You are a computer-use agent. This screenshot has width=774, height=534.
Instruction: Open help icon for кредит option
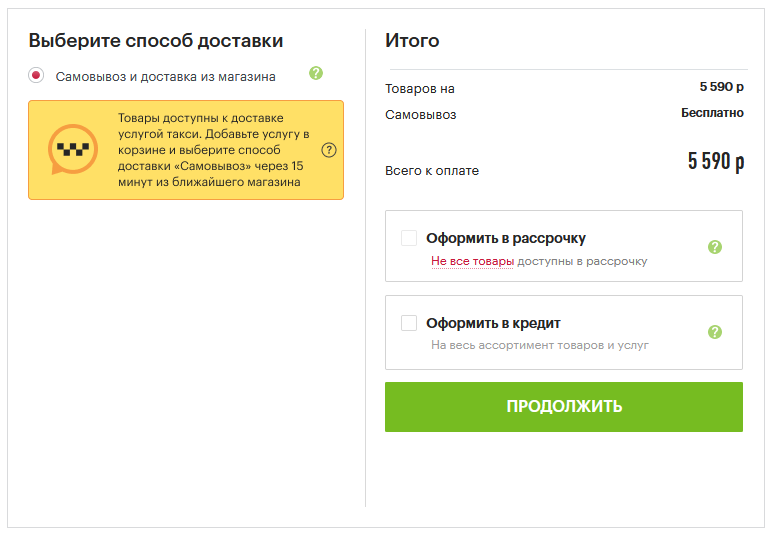(x=714, y=332)
